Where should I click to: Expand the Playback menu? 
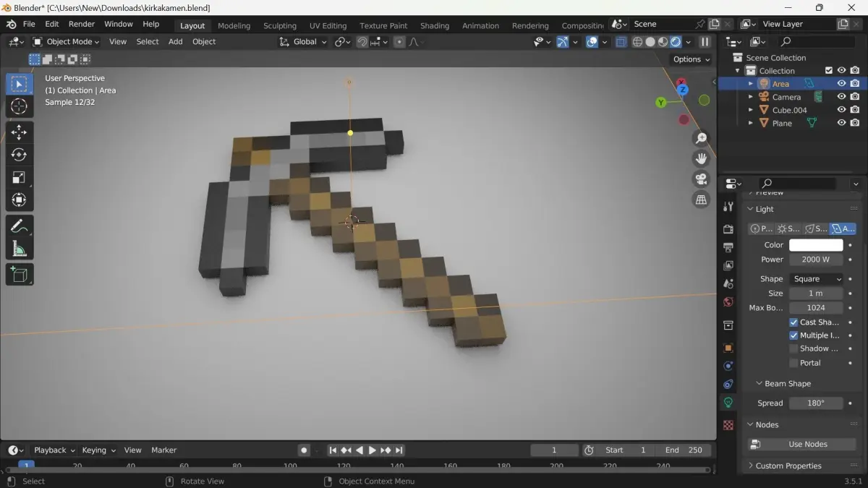54,450
